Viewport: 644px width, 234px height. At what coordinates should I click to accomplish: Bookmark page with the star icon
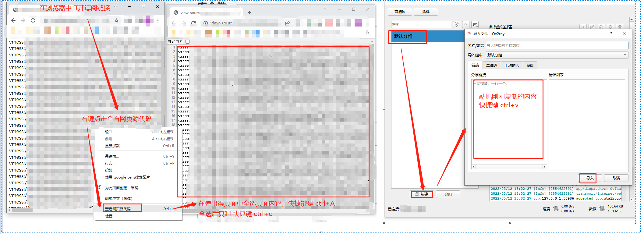coord(116,20)
